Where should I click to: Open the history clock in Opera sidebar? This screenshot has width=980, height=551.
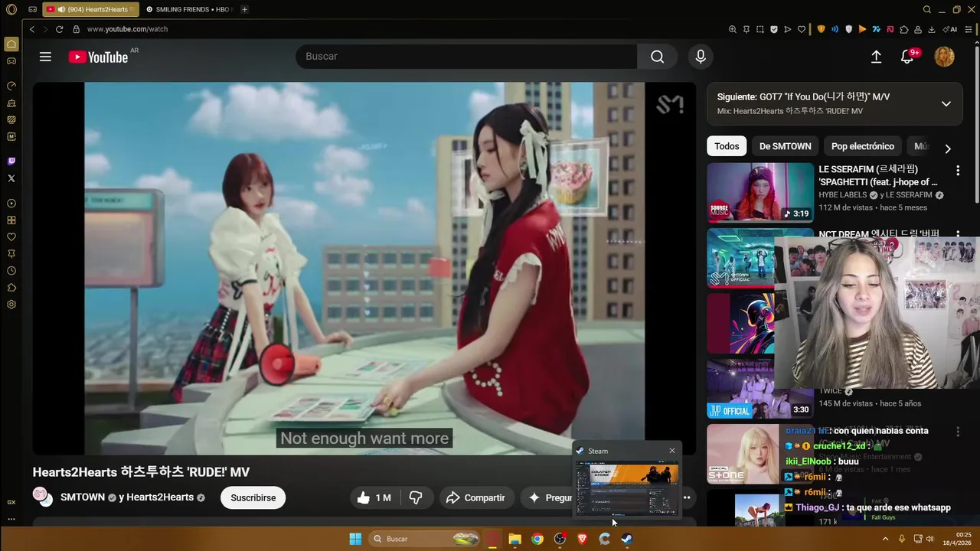click(x=11, y=271)
